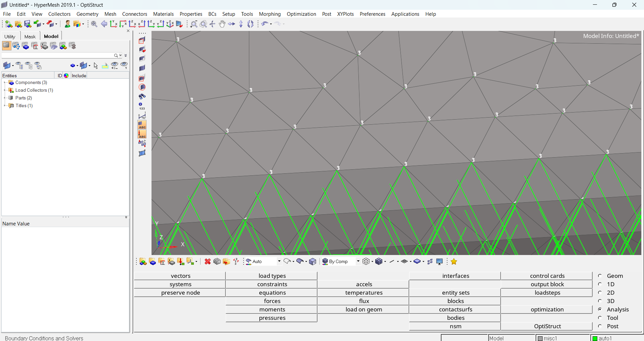
Task: Click the numbers 123 info icon
Action: click(x=142, y=106)
